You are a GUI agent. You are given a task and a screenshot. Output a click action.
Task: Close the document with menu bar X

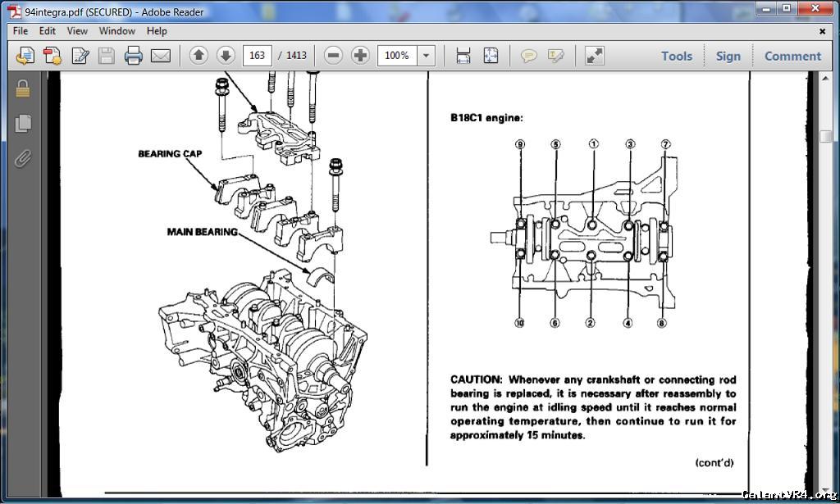point(822,32)
